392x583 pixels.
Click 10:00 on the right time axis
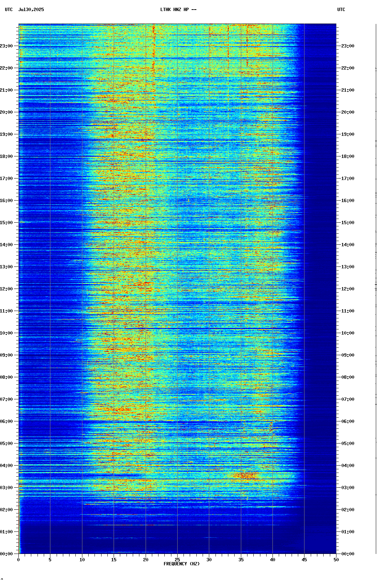pos(348,333)
